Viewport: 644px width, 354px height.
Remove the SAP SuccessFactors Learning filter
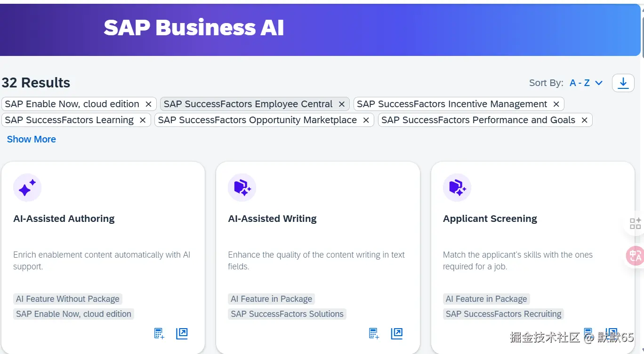tap(143, 120)
